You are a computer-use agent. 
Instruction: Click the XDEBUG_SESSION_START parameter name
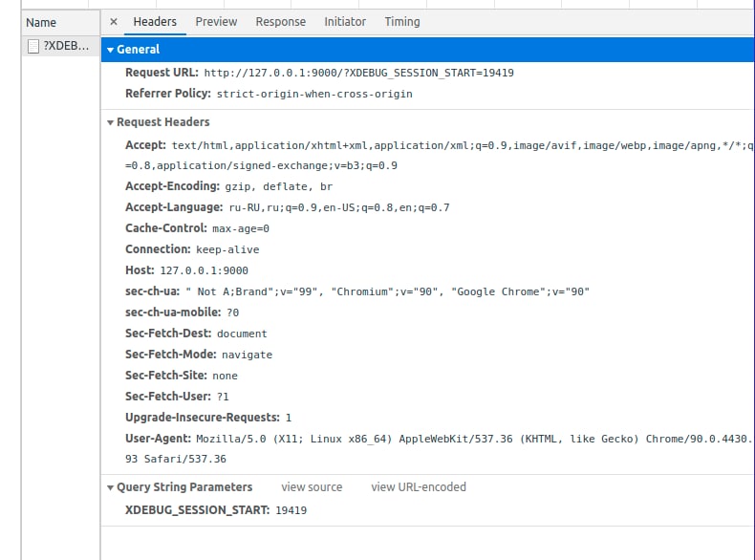[198, 510]
